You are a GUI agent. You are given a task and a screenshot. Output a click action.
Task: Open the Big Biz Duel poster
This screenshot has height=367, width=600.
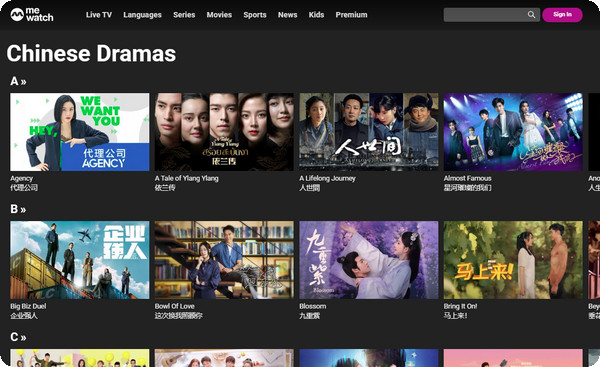click(80, 260)
